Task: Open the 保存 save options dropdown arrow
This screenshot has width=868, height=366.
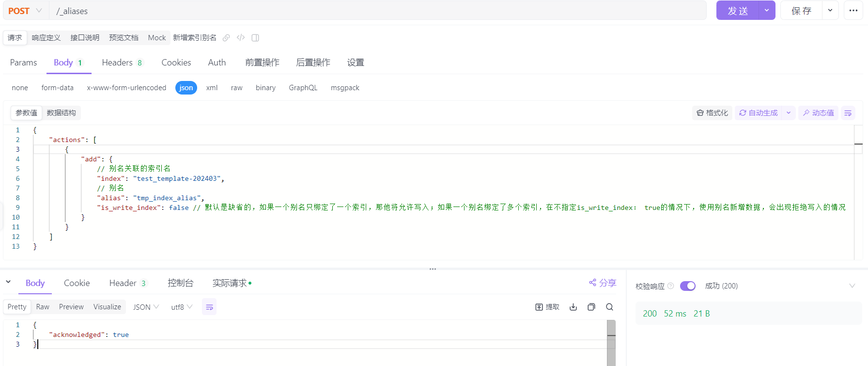Action: (830, 11)
